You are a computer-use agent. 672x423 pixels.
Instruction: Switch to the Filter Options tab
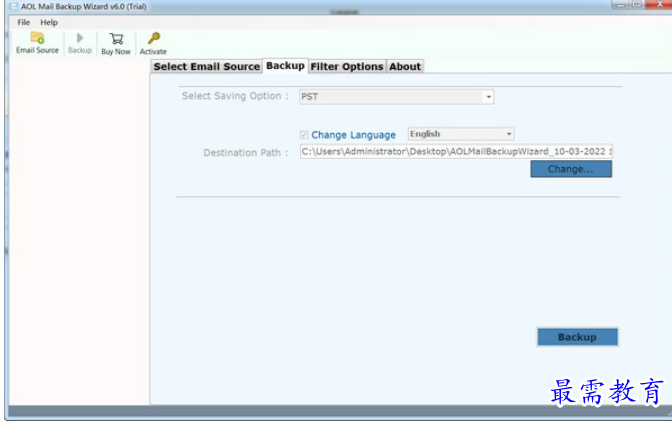[x=347, y=66]
